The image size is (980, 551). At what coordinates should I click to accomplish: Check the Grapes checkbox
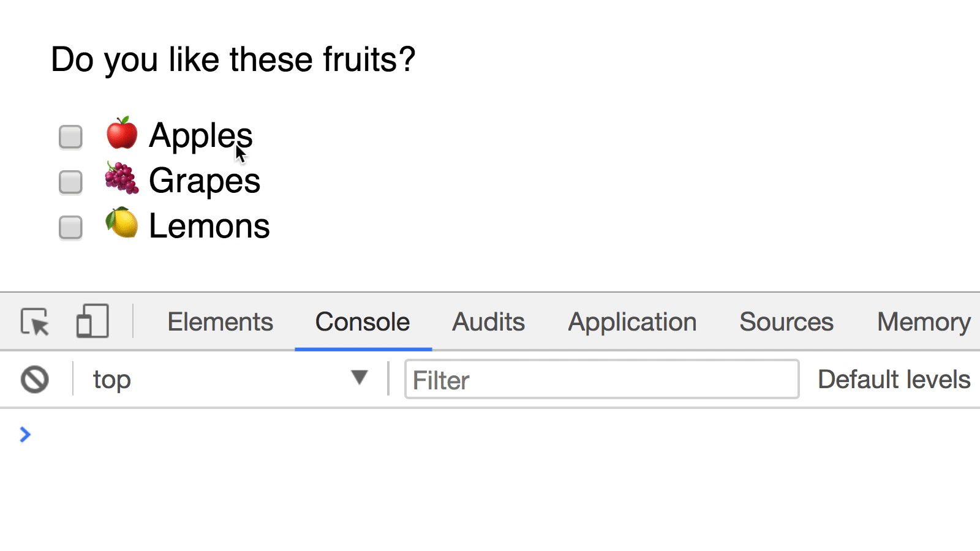70,182
